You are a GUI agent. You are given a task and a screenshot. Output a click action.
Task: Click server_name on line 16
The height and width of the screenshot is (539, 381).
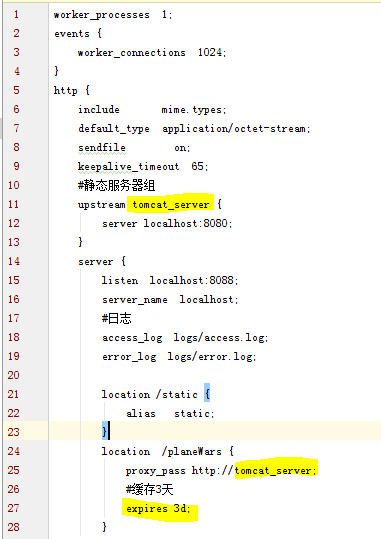pos(135,300)
